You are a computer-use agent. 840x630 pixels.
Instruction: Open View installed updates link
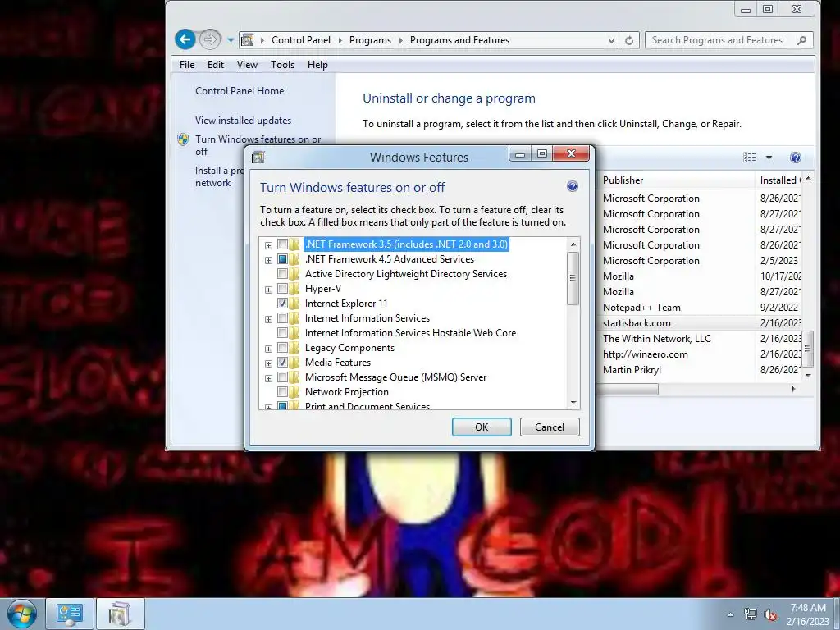[243, 121]
